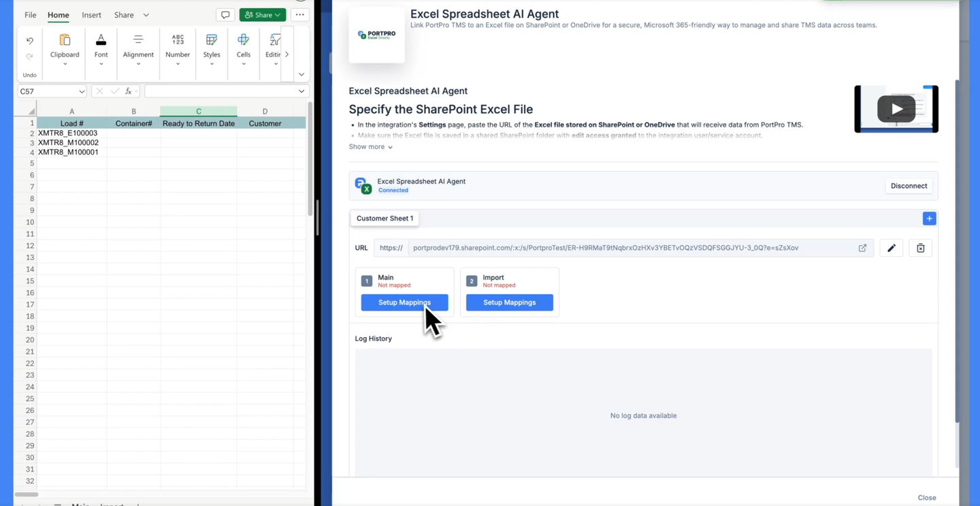Open the URL in new window icon

pyautogui.click(x=862, y=248)
